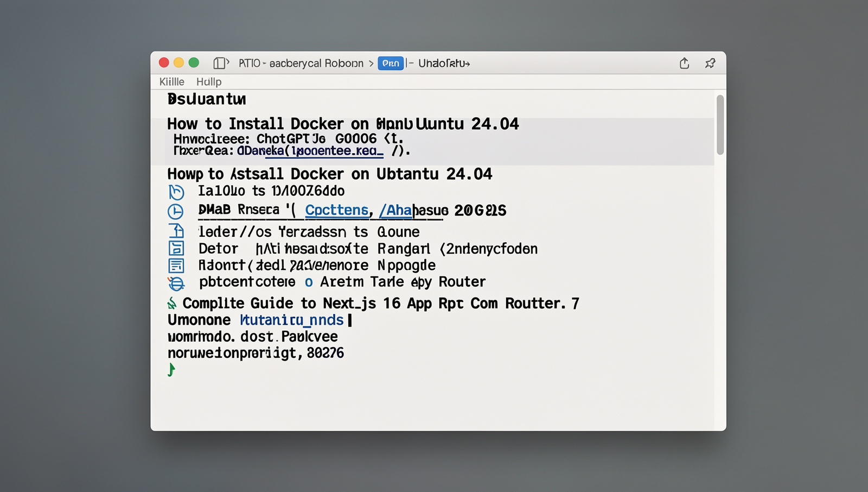
Task: Click the globe icon beside pbtcentcotere row
Action: tap(176, 283)
